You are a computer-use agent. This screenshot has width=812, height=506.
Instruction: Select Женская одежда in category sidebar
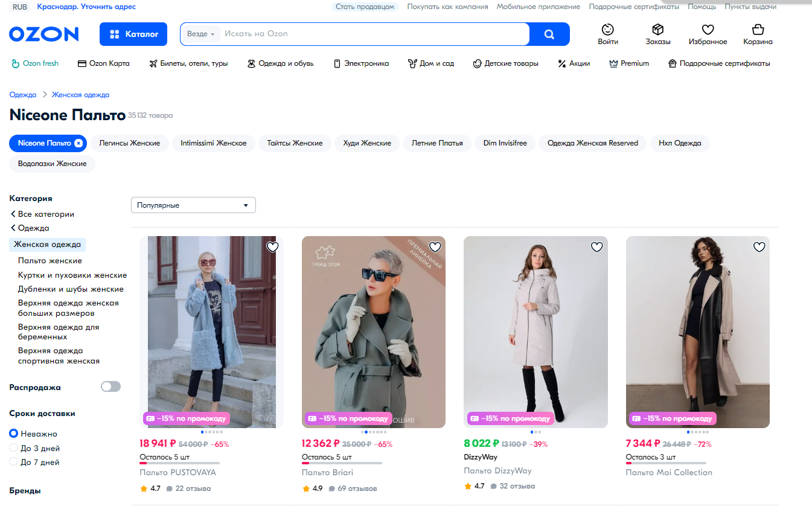(47, 245)
